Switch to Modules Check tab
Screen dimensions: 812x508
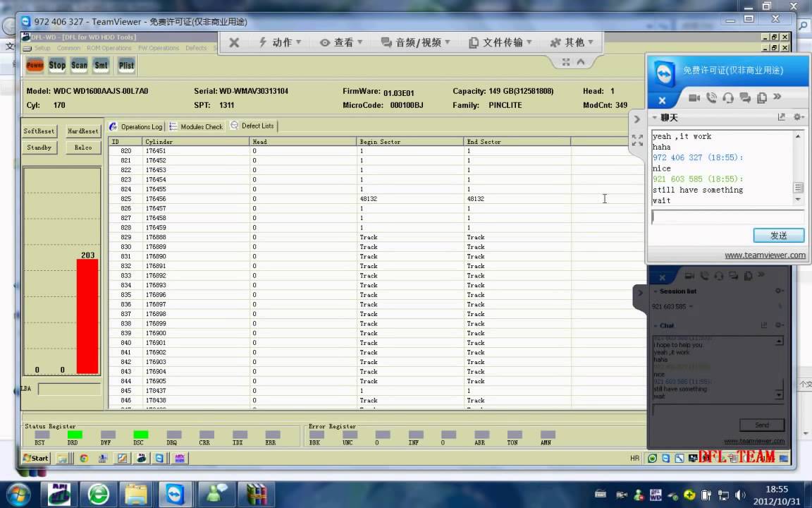pos(196,126)
